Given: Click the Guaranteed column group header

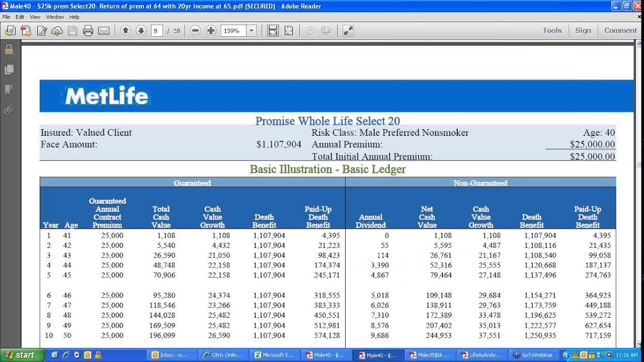Looking at the screenshot, I should click(x=192, y=183).
